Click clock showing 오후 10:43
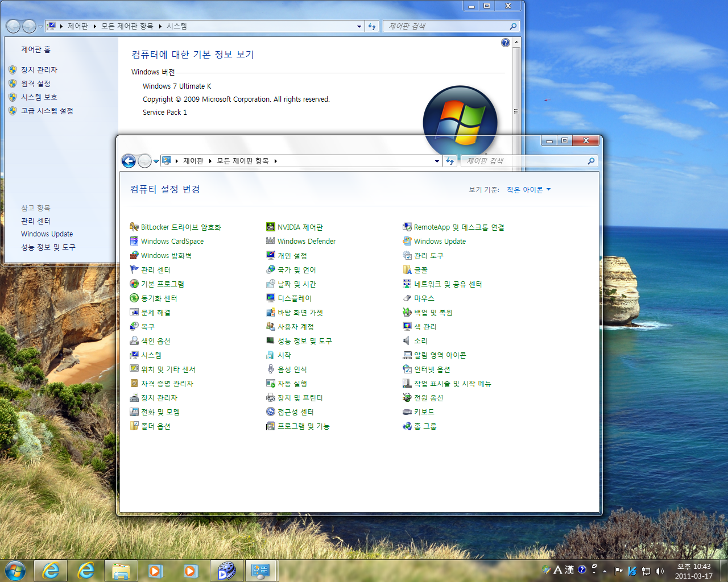This screenshot has width=728, height=582. tap(694, 571)
